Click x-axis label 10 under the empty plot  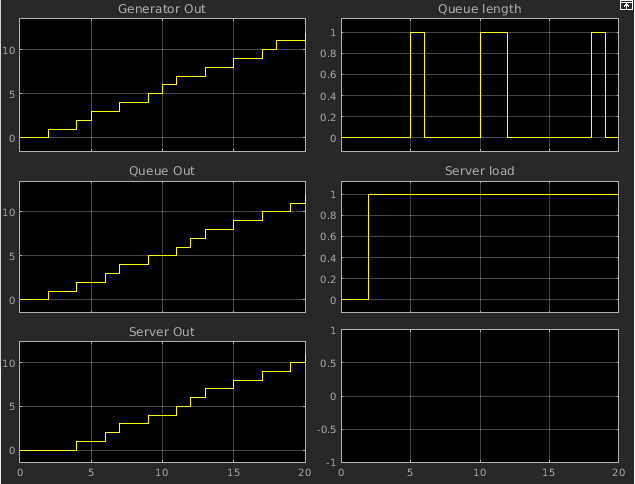(x=480, y=471)
